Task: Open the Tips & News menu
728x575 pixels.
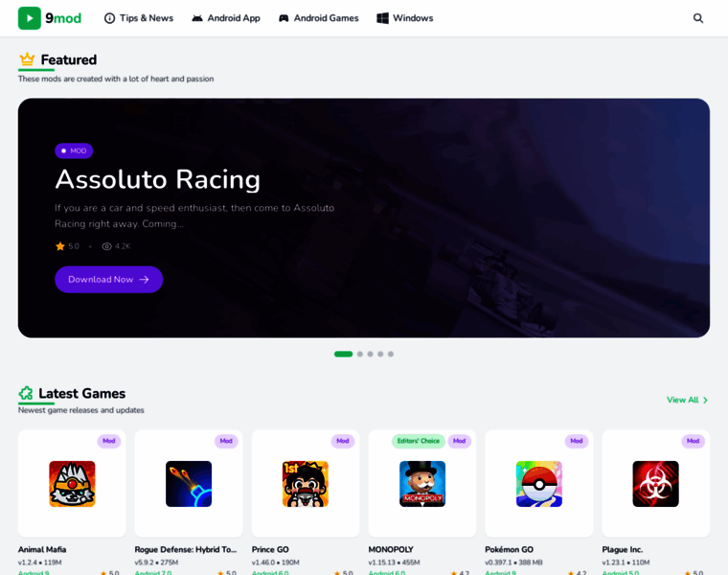Action: 139,18
